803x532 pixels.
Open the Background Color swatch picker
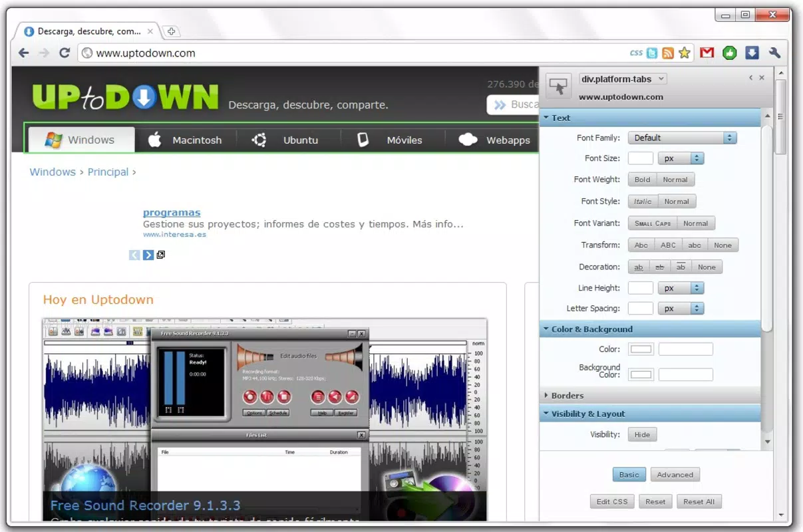tap(642, 374)
